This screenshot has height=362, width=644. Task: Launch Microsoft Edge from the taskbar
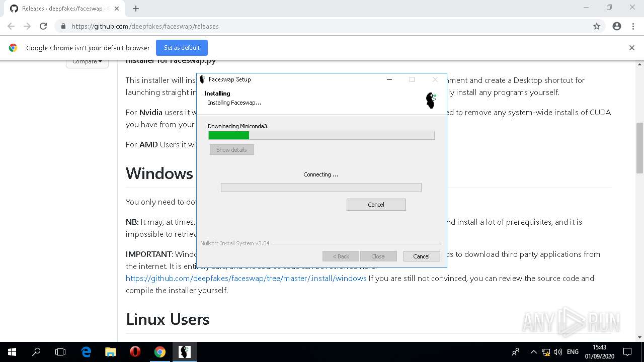pos(87,352)
